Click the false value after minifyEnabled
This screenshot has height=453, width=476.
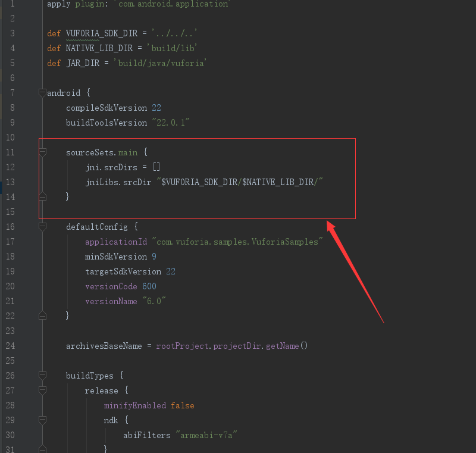click(x=183, y=405)
